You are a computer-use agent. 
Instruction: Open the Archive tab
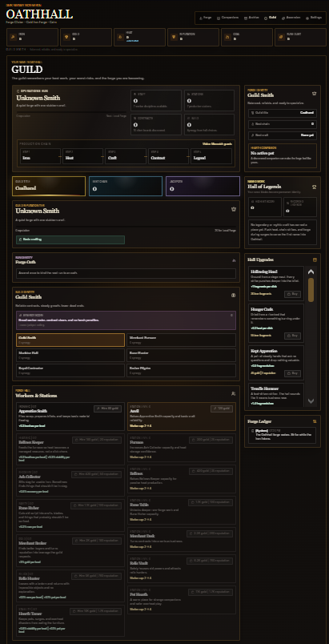[x=251, y=18]
